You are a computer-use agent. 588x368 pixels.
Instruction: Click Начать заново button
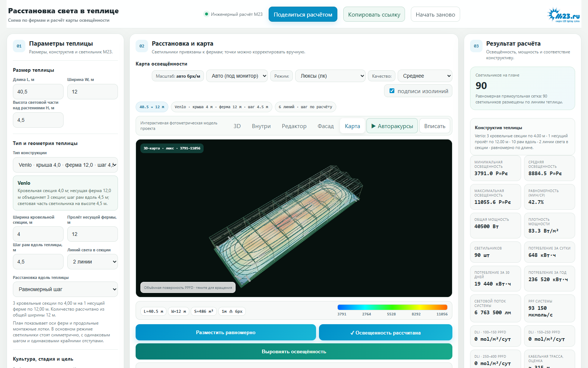pyautogui.click(x=435, y=14)
